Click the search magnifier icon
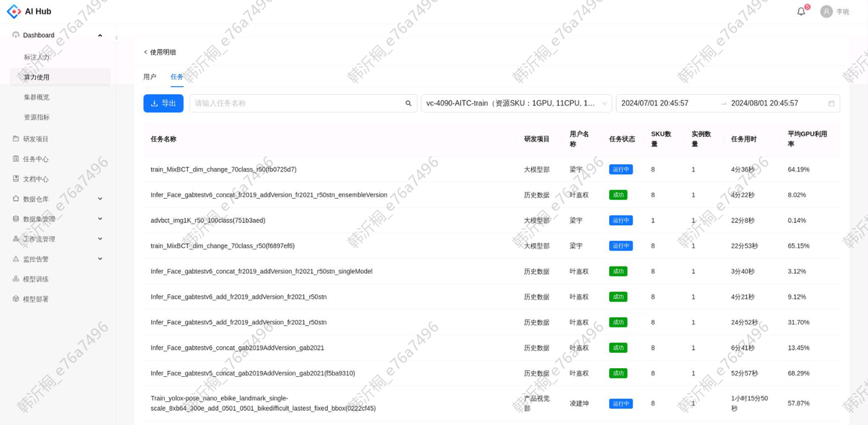 coord(408,104)
